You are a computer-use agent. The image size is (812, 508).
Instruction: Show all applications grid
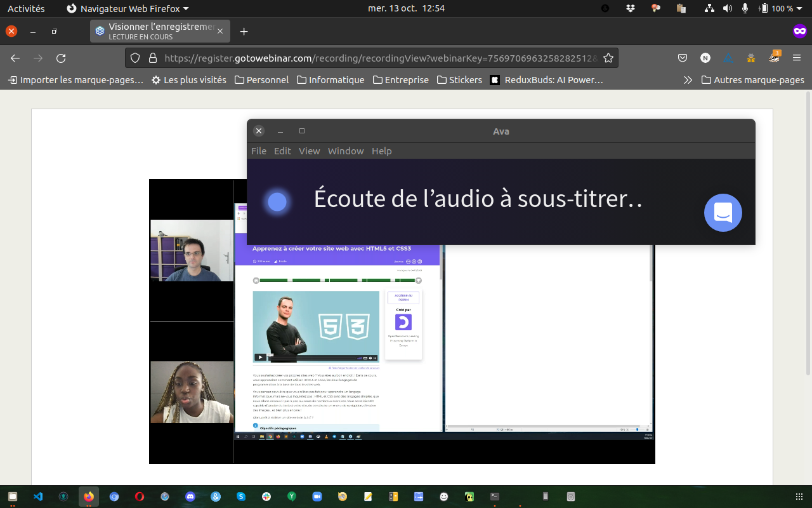(x=799, y=497)
